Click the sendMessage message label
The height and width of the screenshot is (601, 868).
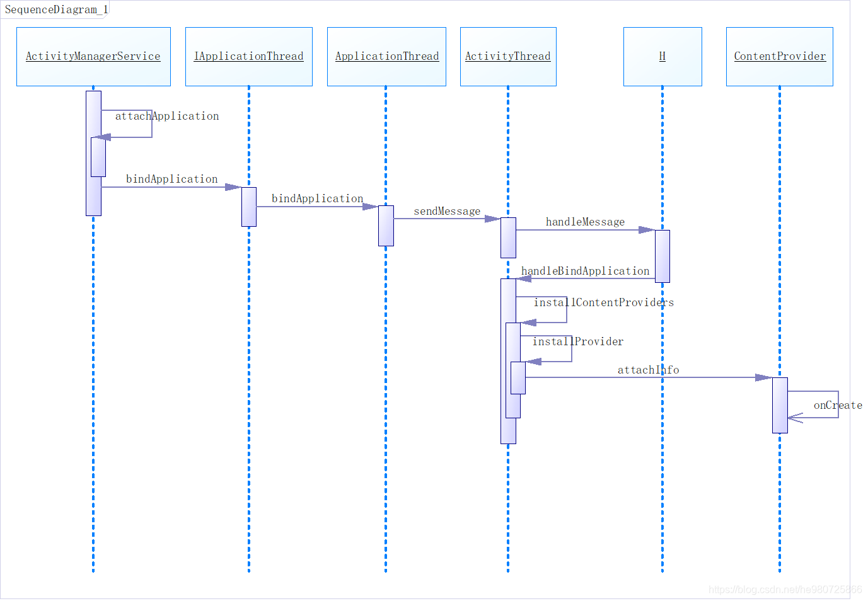pyautogui.click(x=447, y=211)
